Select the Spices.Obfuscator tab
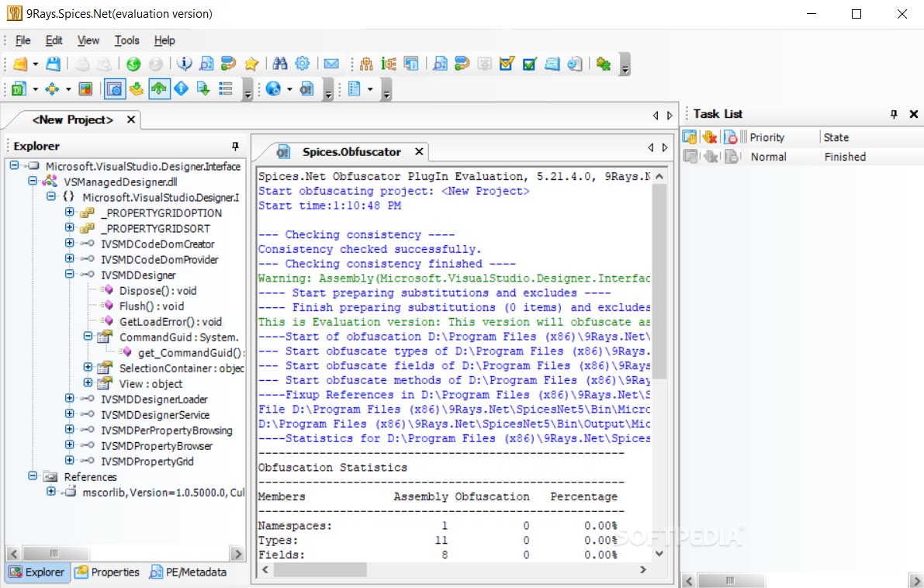The height and width of the screenshot is (588, 924). pyautogui.click(x=351, y=152)
